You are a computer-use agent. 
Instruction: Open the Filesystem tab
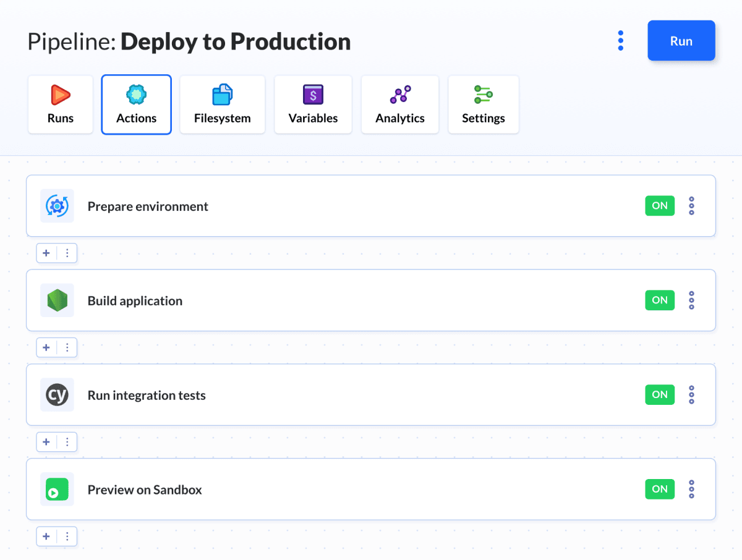point(222,104)
